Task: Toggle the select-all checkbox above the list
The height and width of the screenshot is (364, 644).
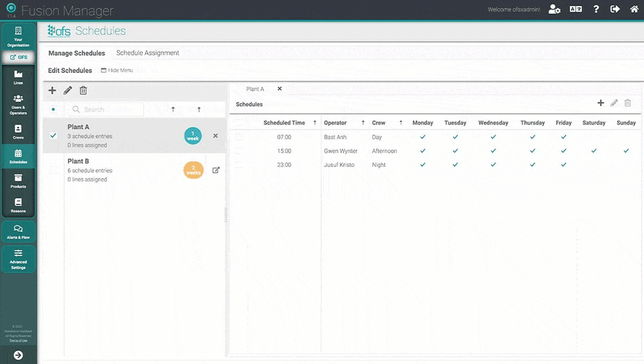Action: [54, 110]
